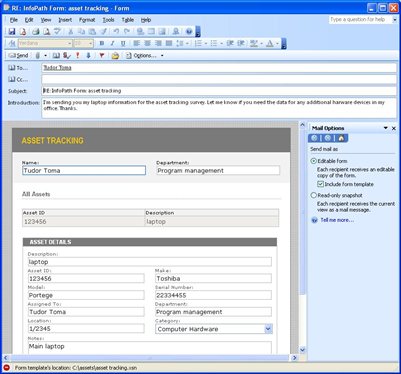
Task: Select the Editable form radio button
Action: (x=313, y=161)
